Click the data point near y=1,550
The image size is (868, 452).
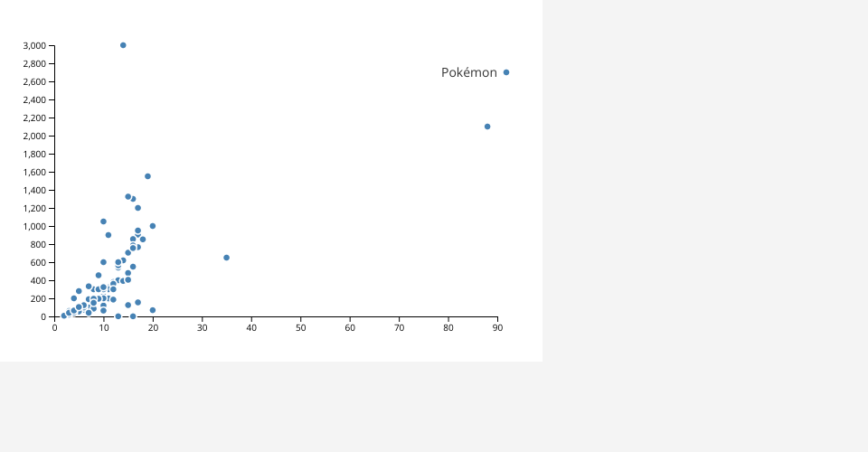tap(147, 176)
